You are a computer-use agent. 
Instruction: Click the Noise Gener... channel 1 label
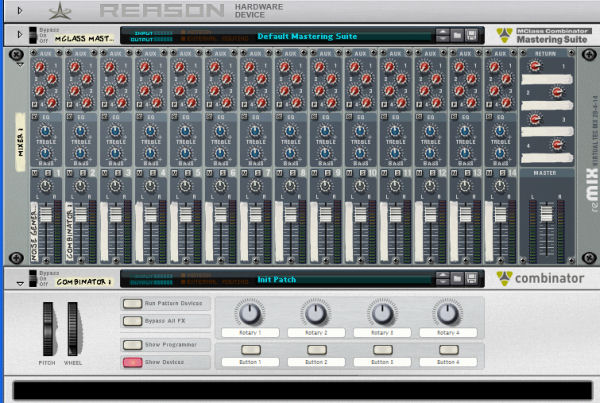34,232
